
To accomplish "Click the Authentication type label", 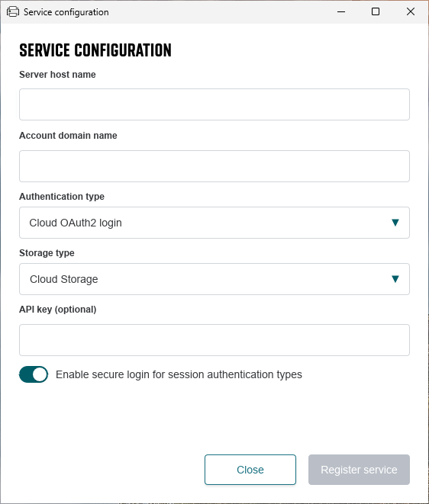I will (x=62, y=197).
